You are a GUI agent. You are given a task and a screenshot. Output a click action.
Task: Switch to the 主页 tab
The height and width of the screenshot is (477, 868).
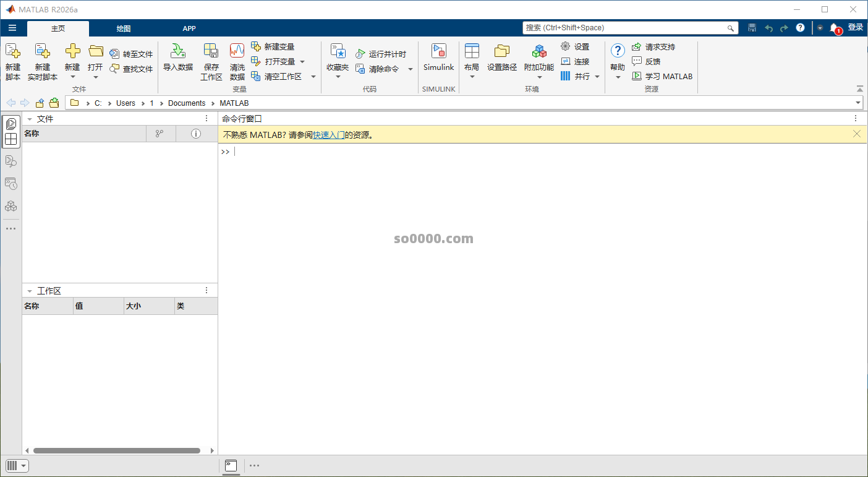(x=58, y=28)
